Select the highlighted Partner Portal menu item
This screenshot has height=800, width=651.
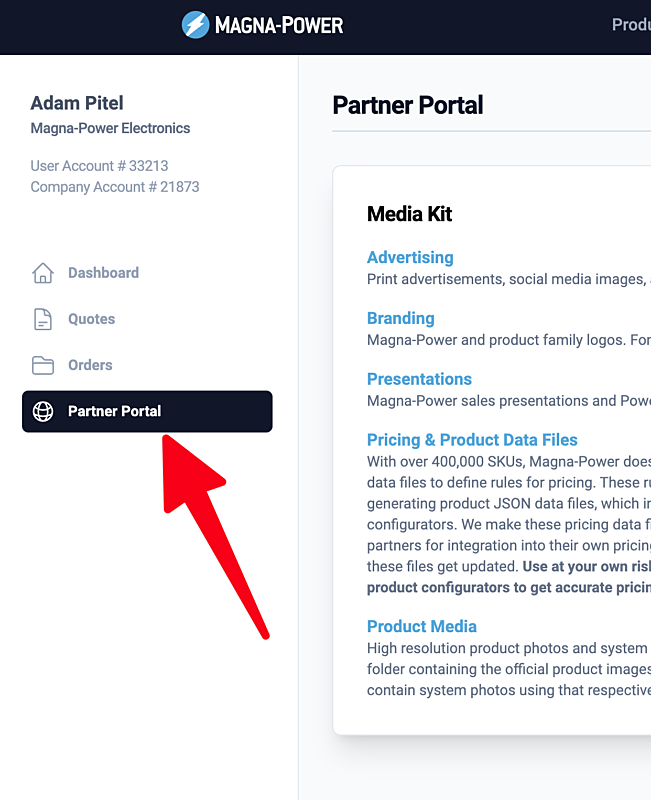pos(147,411)
